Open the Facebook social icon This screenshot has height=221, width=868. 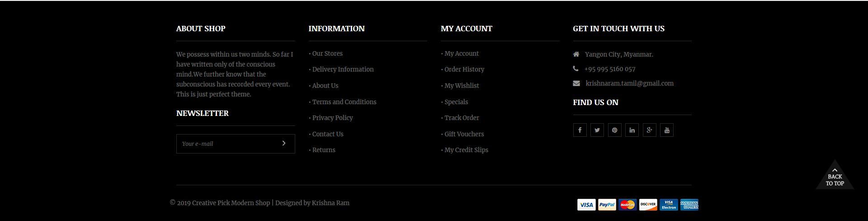(580, 130)
